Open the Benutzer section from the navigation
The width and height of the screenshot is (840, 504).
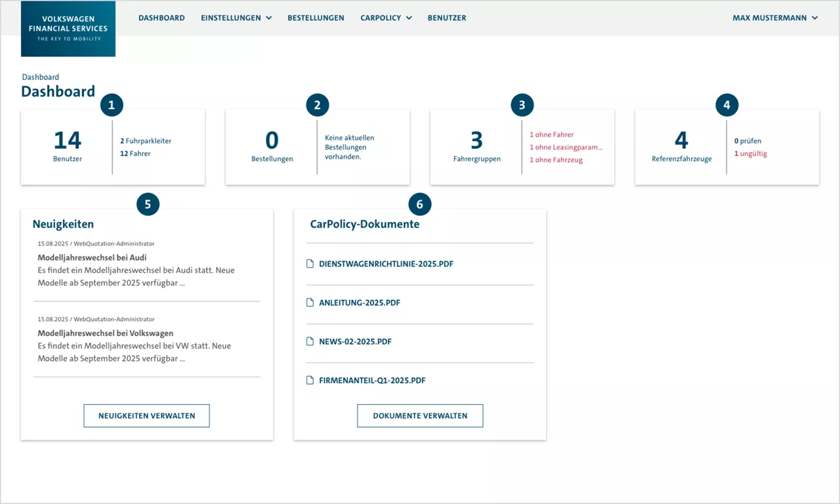pyautogui.click(x=447, y=18)
